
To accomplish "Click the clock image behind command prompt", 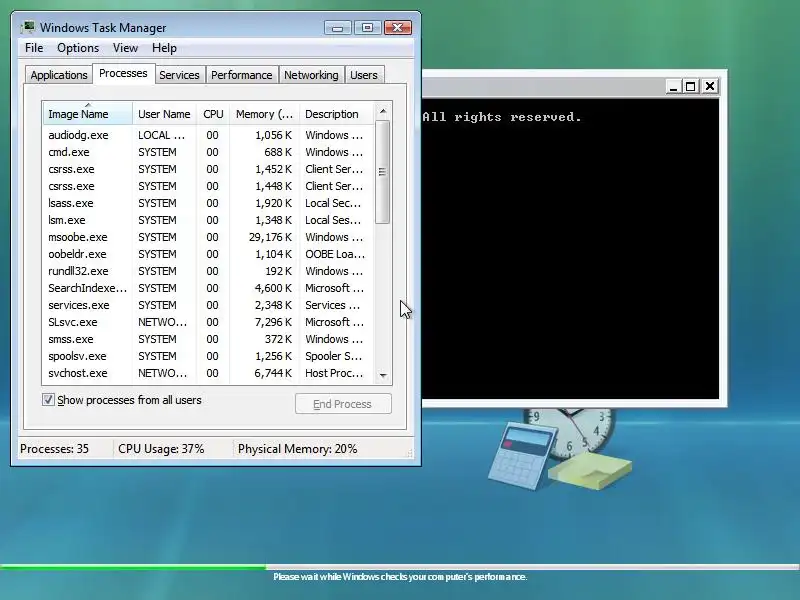I will pos(571,434).
